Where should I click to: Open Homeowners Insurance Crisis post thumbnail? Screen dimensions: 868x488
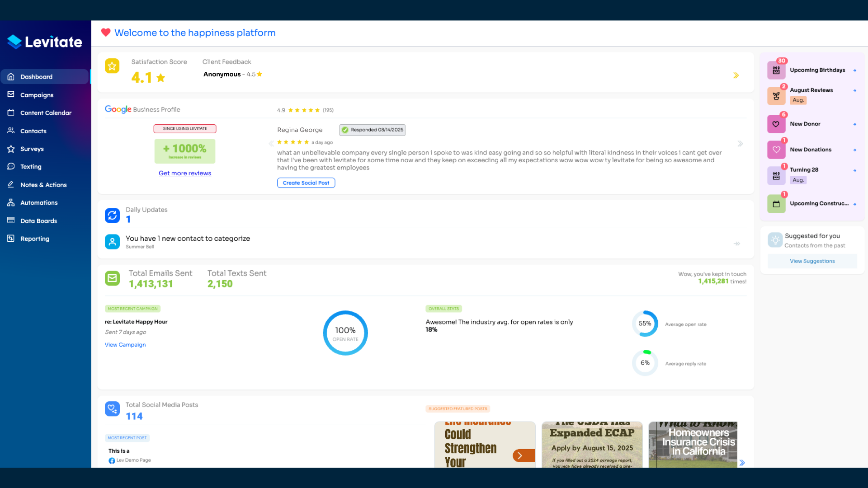pos(693,445)
